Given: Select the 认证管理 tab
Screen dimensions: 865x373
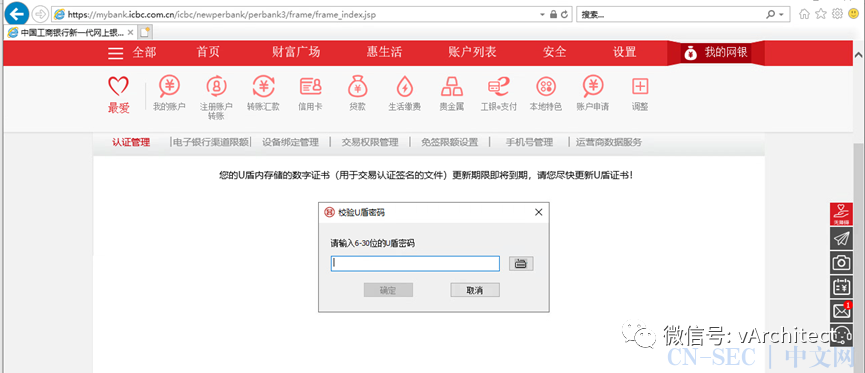Looking at the screenshot, I should 131,142.
